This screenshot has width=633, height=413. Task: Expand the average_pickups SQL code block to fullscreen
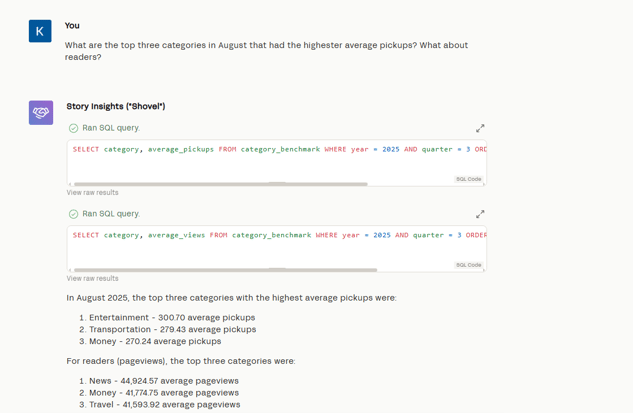pyautogui.click(x=480, y=128)
